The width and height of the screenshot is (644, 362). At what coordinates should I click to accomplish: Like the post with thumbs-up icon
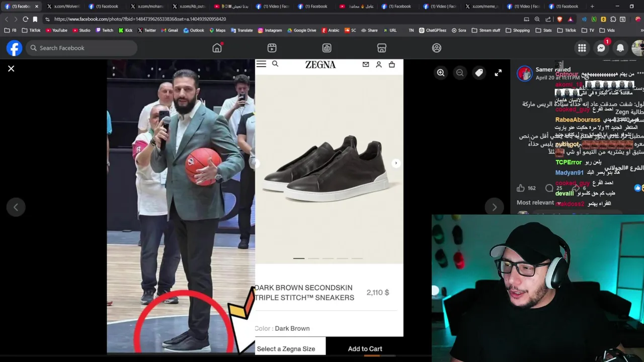point(521,188)
